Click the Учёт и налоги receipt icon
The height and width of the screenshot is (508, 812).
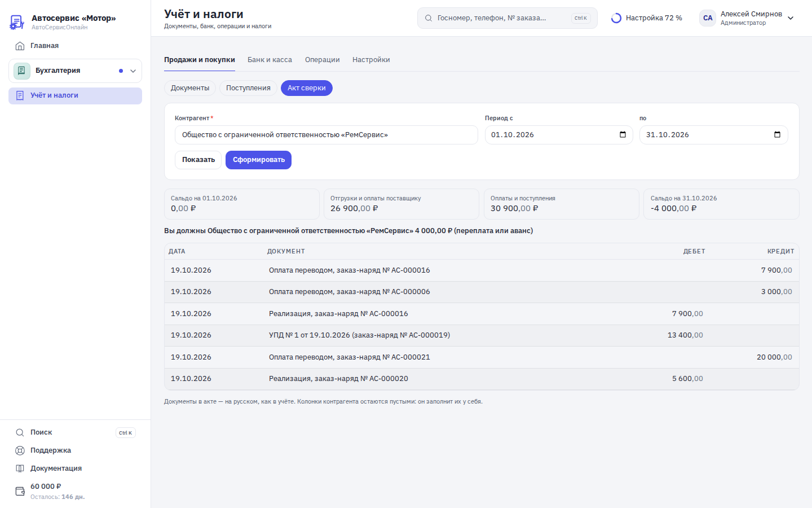20,95
